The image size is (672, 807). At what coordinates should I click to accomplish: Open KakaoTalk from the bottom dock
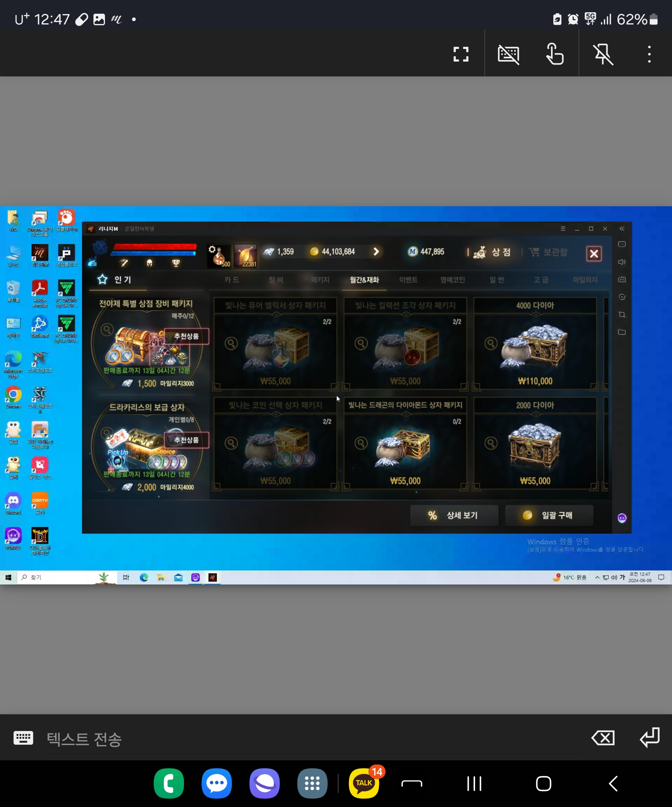364,783
